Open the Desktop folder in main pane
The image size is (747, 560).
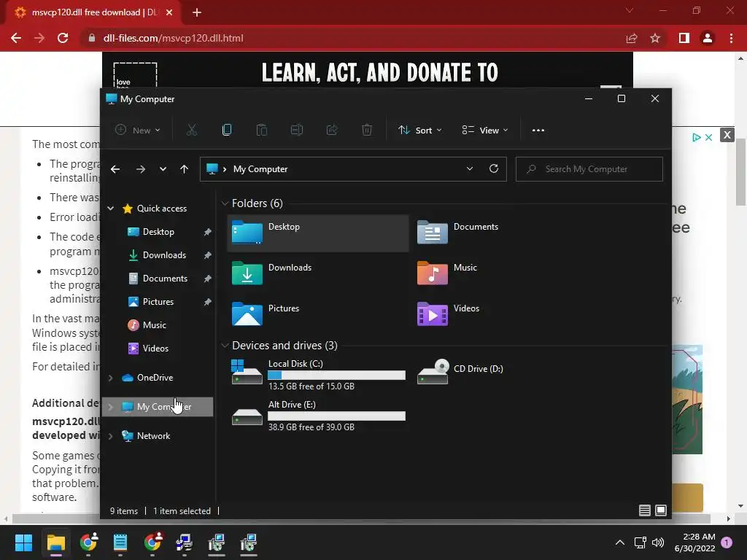(318, 233)
